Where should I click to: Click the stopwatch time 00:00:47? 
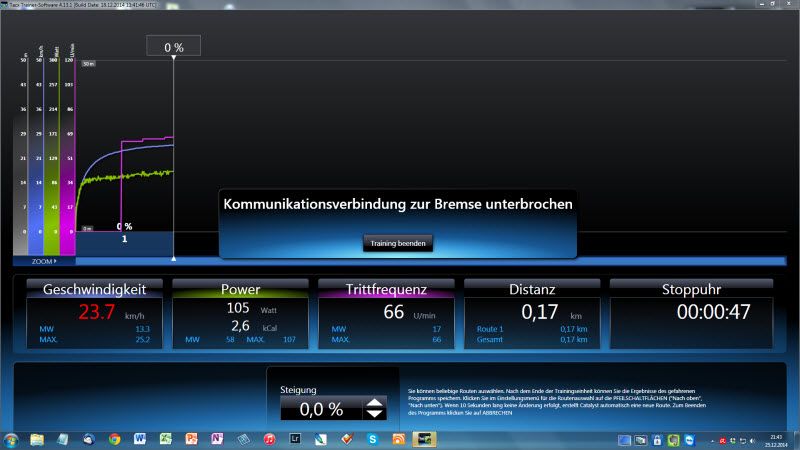(x=713, y=312)
